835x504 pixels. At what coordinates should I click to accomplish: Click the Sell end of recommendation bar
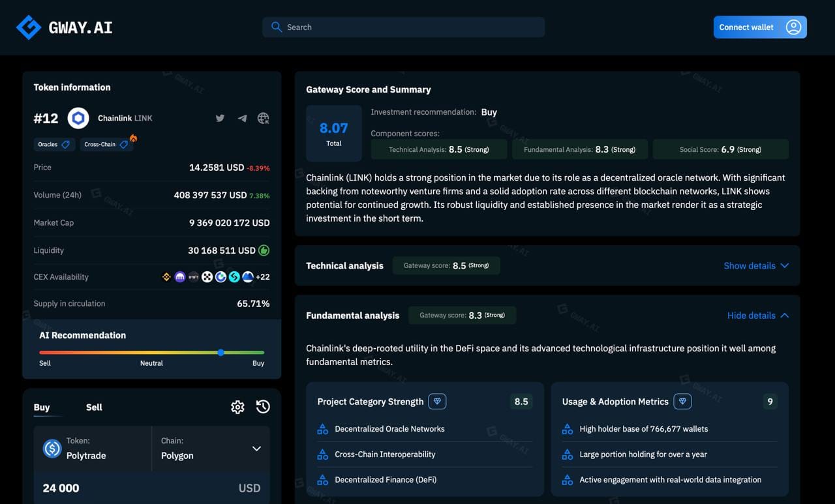[45, 363]
